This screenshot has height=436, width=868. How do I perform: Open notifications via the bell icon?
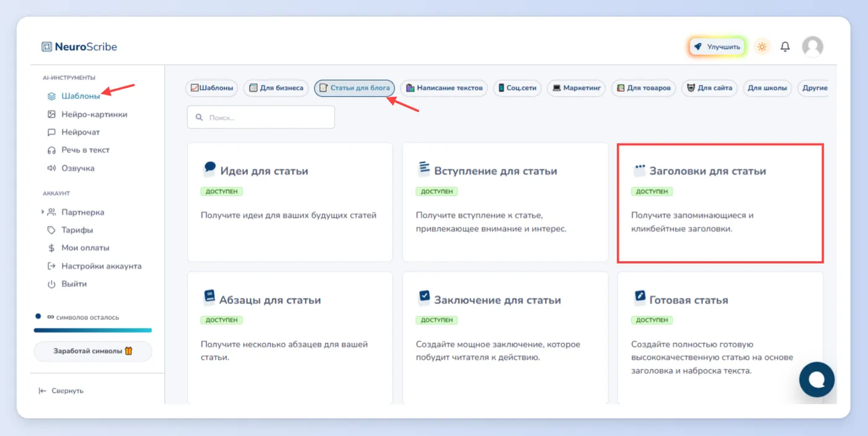(x=785, y=47)
